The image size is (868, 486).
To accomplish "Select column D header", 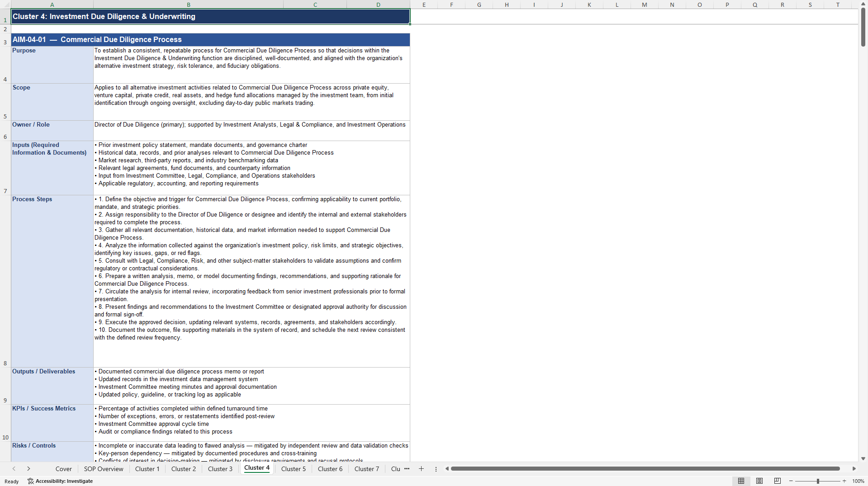I will [x=378, y=5].
